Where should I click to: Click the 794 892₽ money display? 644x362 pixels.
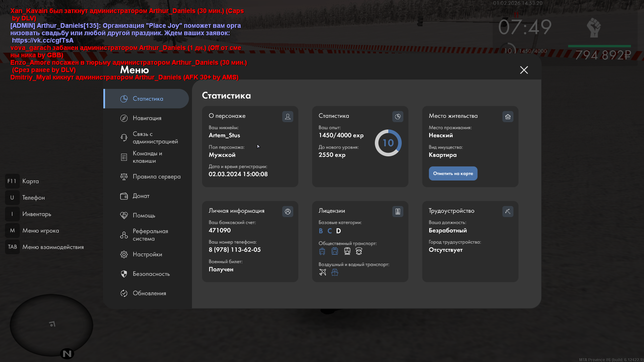point(603,55)
